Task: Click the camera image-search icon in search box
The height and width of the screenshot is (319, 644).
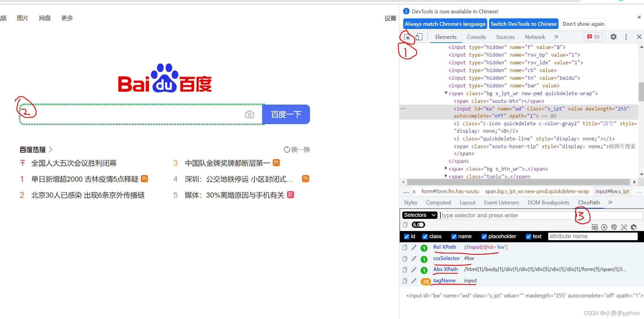Action: pos(250,114)
